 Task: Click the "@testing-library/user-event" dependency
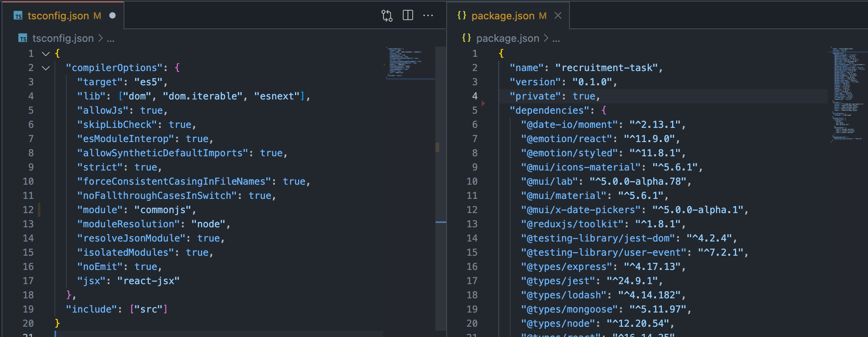point(604,253)
